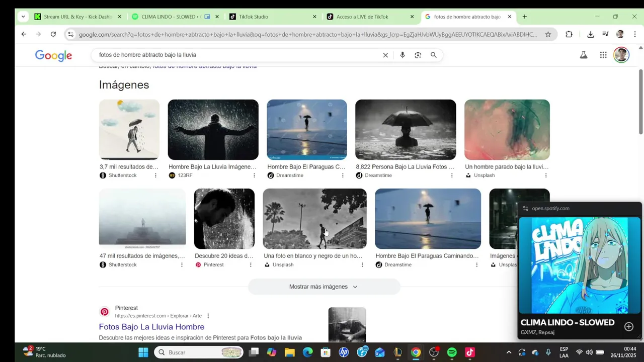This screenshot has width=644, height=362.
Task: Open a new browser tab
Action: point(524,17)
